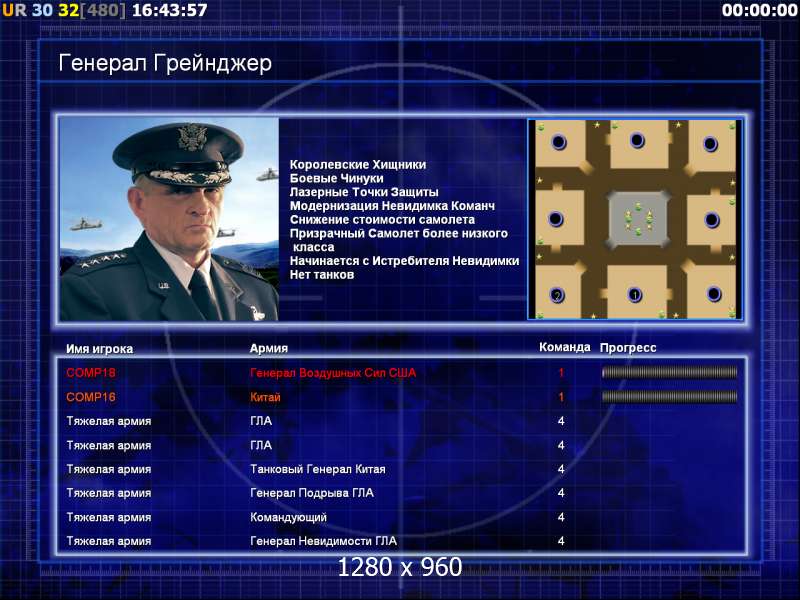
Task: Click 'Армия' column header
Action: pyautogui.click(x=269, y=348)
